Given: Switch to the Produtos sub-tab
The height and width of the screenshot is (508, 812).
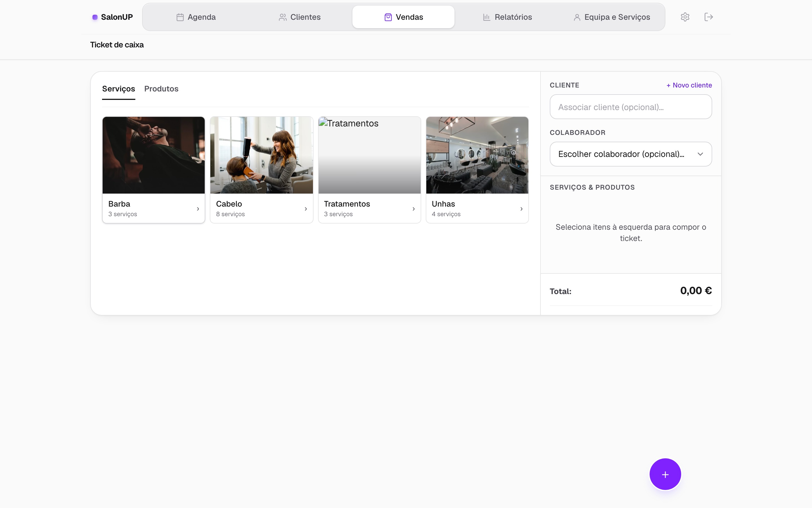Looking at the screenshot, I should [161, 89].
